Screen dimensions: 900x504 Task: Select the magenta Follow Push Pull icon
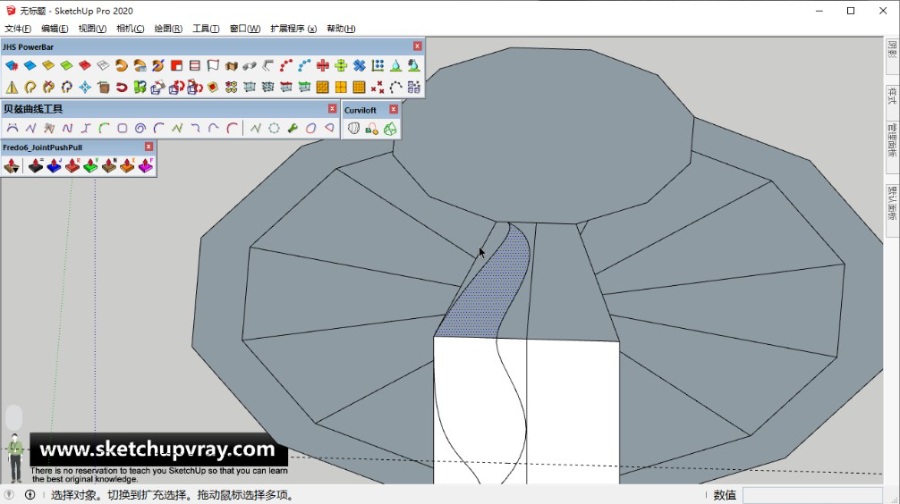pos(146,166)
